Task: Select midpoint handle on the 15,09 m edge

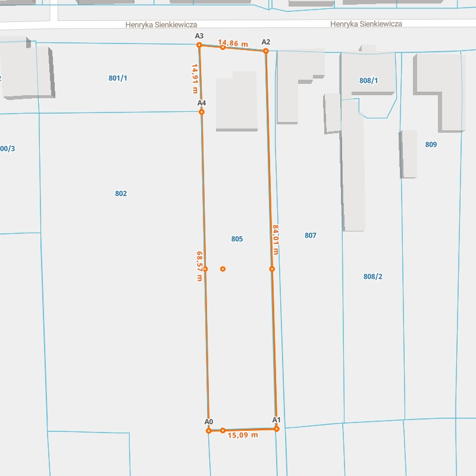Action: (223, 430)
